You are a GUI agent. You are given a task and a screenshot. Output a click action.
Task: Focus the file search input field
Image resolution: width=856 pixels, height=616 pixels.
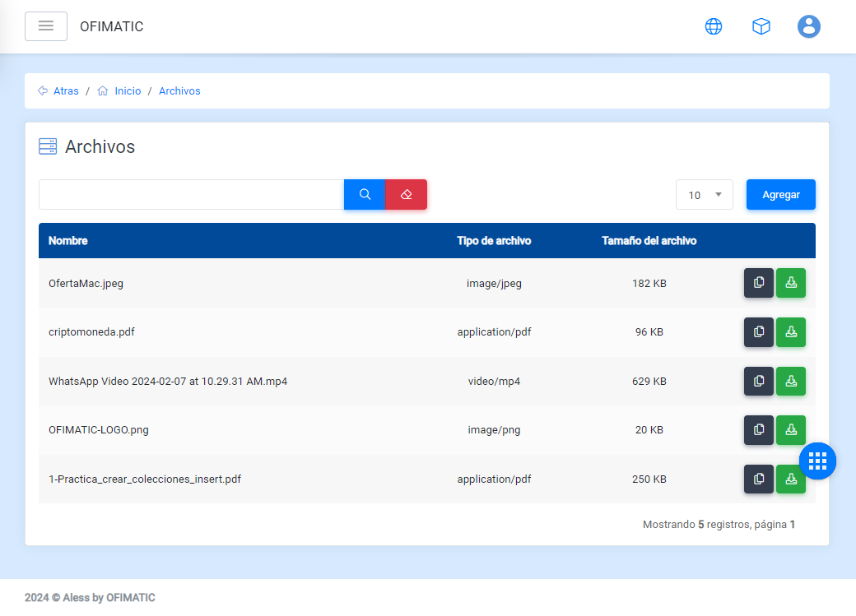[191, 195]
